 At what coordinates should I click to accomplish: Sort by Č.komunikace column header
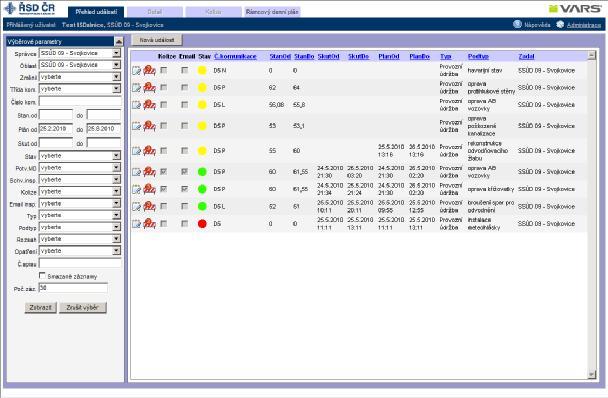(235, 56)
